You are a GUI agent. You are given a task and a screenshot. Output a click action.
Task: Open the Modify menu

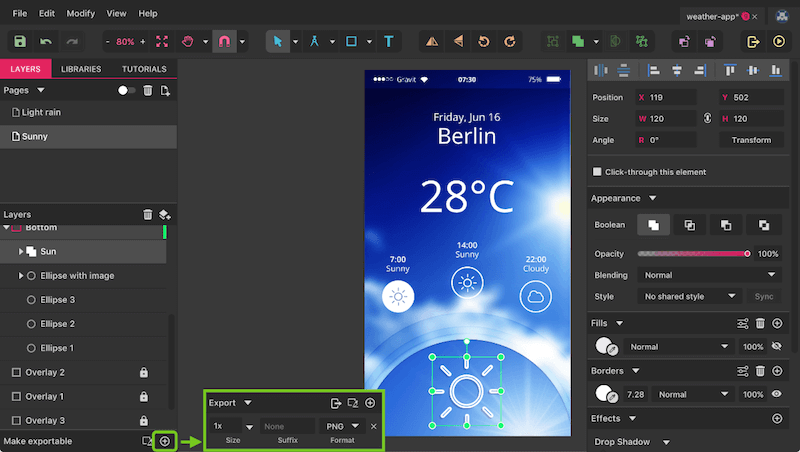click(x=81, y=14)
